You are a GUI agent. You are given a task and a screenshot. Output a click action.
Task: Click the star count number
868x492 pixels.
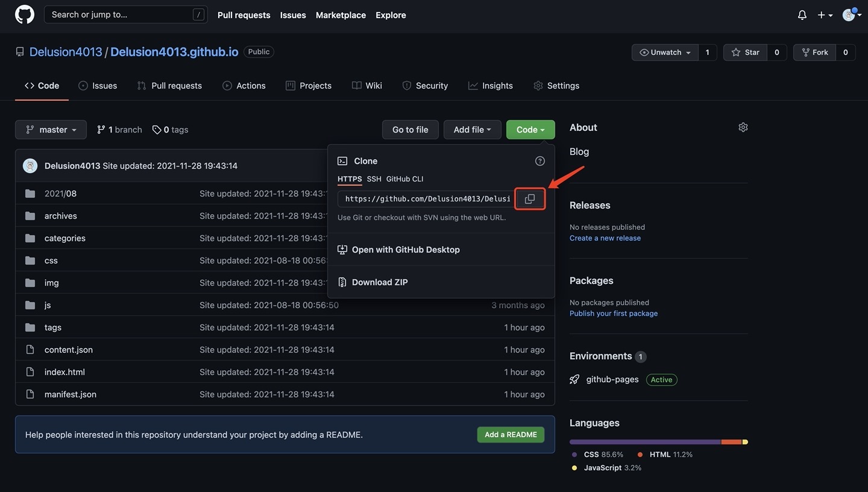pos(777,52)
